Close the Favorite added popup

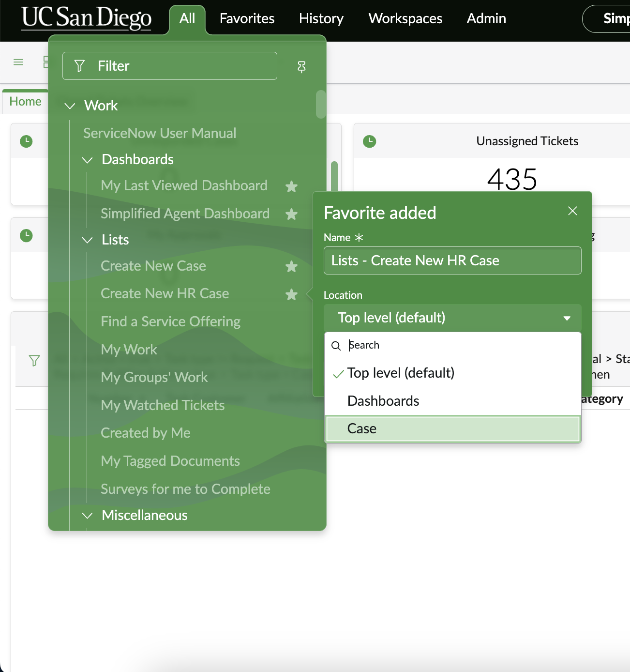click(x=572, y=211)
